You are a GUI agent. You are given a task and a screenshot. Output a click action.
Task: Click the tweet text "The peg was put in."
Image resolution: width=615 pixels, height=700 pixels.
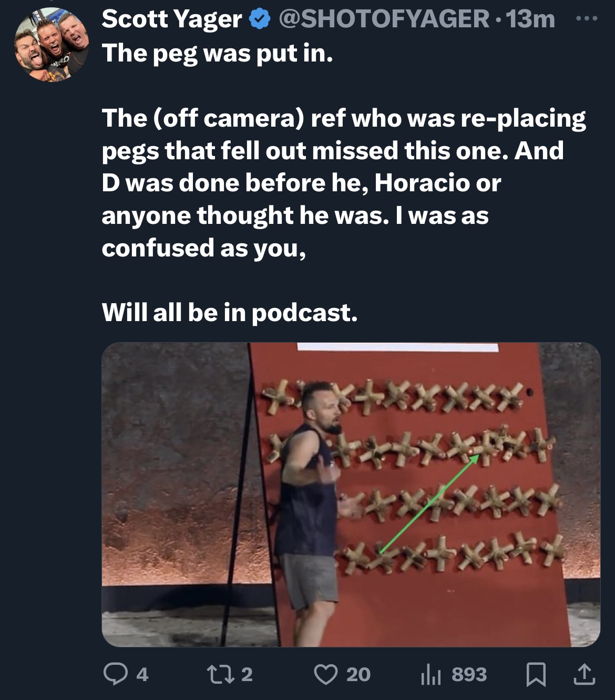(217, 54)
